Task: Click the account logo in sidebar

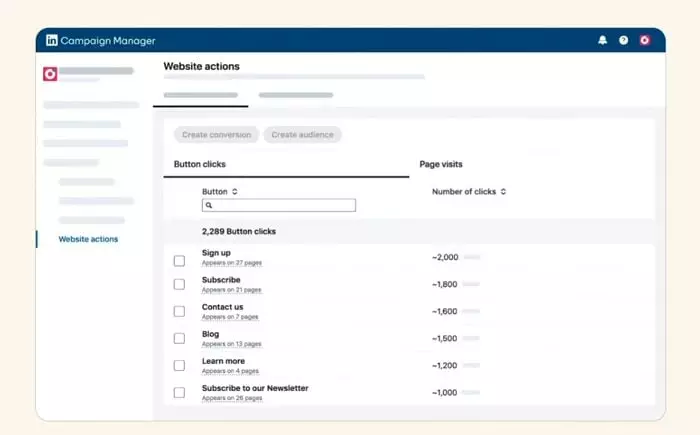Action: click(x=50, y=74)
